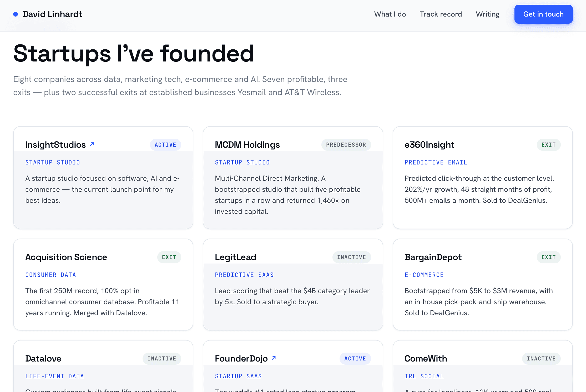The height and width of the screenshot is (392, 586).
Task: Click the Bootstrapped from $5K description
Action: point(479,302)
